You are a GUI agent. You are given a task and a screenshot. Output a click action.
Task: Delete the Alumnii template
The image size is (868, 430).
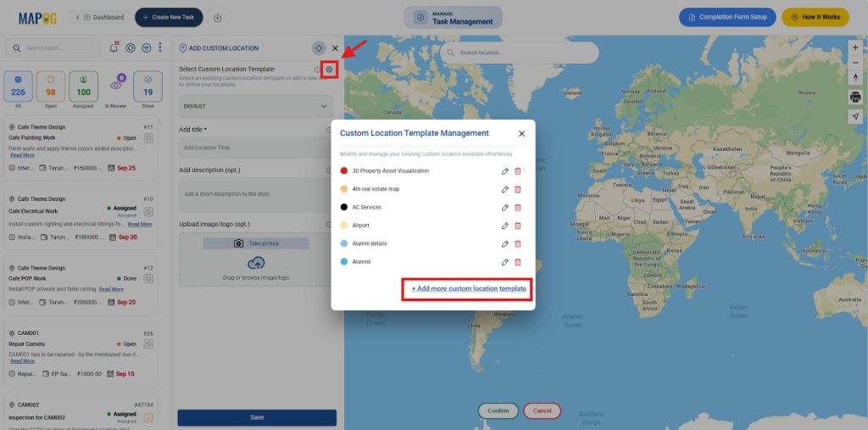pyautogui.click(x=518, y=262)
